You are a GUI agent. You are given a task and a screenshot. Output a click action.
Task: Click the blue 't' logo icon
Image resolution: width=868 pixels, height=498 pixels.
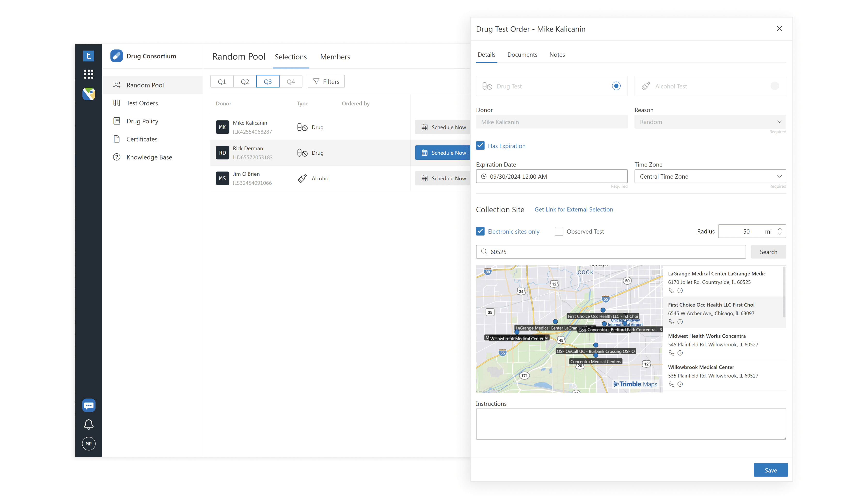(89, 56)
